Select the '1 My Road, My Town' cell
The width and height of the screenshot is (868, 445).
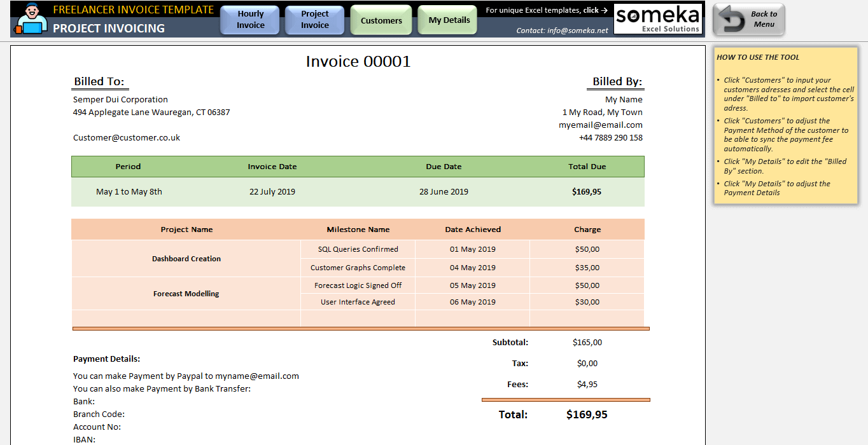click(x=602, y=112)
